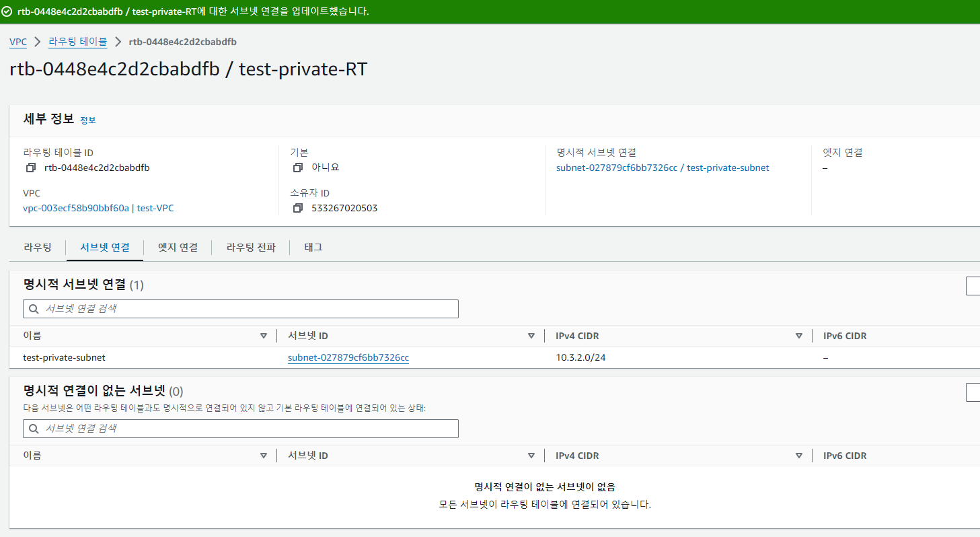This screenshot has height=537, width=980.
Task: Go to 라우팅 테이블 breadcrumb link
Action: [77, 42]
